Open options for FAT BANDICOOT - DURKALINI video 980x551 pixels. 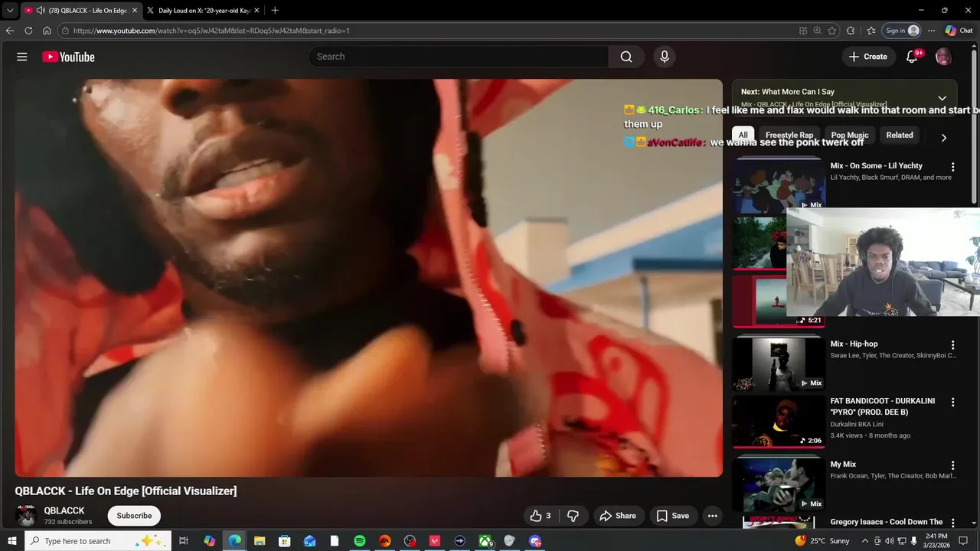(953, 402)
